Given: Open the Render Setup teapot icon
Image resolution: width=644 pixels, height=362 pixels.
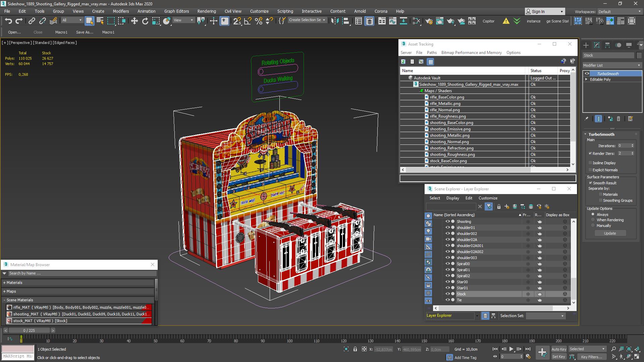Looking at the screenshot, I should (429, 21).
